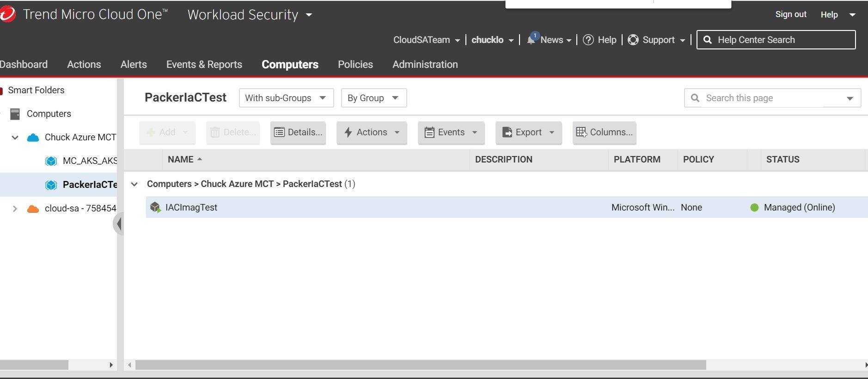Collapse the left navigation pane handle

[119, 224]
